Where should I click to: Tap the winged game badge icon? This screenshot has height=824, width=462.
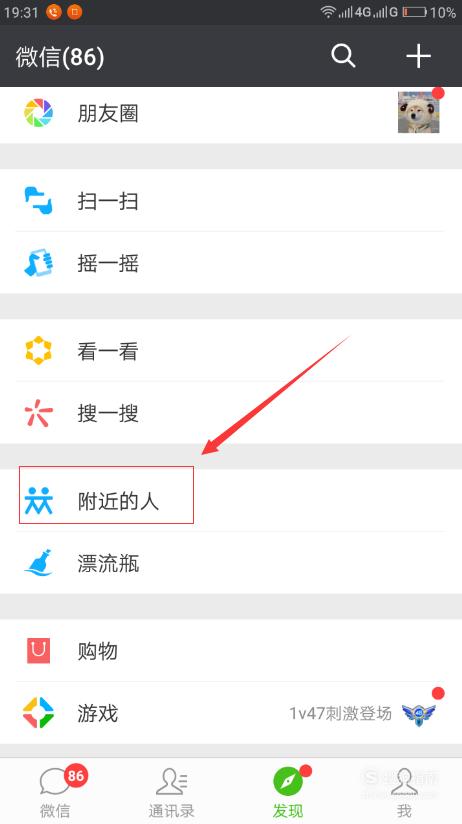419,714
